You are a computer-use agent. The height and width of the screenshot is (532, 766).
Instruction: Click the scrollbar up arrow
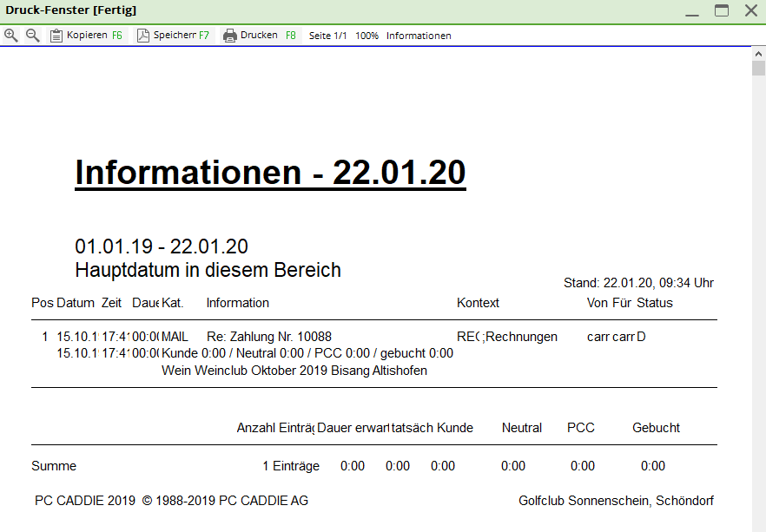(x=758, y=55)
